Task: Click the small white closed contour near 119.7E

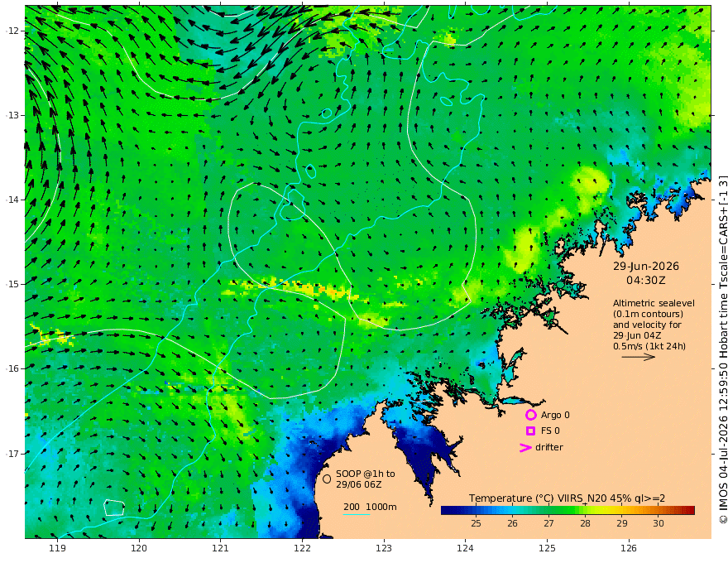Action: (114, 508)
